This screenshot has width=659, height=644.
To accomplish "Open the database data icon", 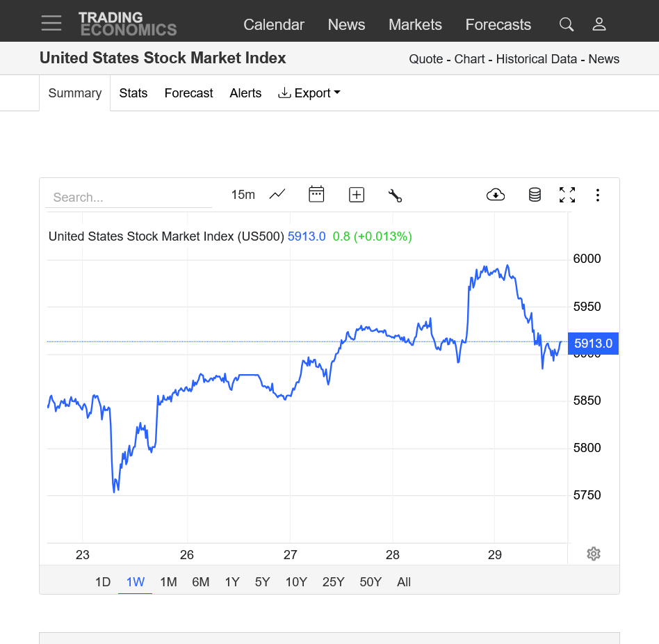I will (535, 195).
